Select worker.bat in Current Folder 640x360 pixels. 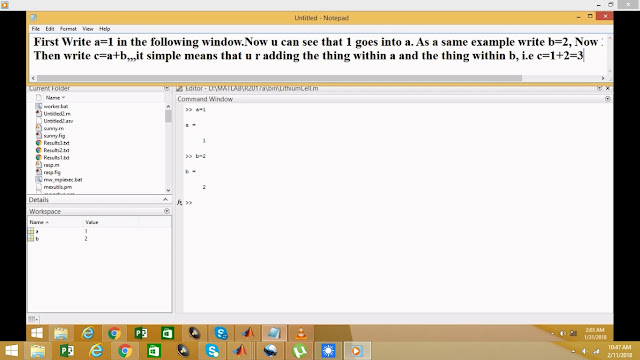(56, 106)
